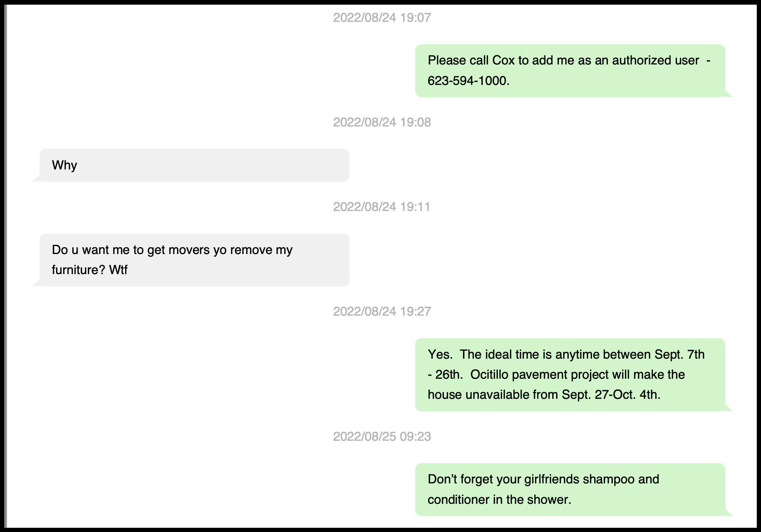The width and height of the screenshot is (761, 532).
Task: Click the word "Cox" in first message
Action: tap(503, 61)
